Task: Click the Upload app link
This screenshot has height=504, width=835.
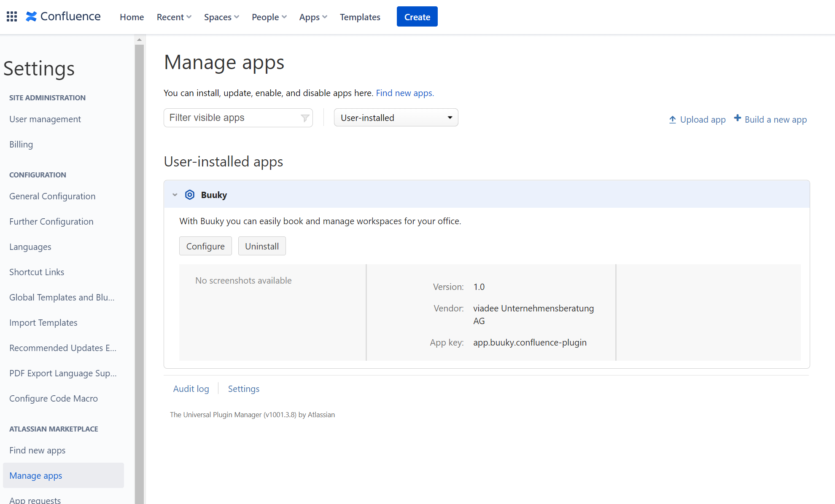Action: [703, 120]
